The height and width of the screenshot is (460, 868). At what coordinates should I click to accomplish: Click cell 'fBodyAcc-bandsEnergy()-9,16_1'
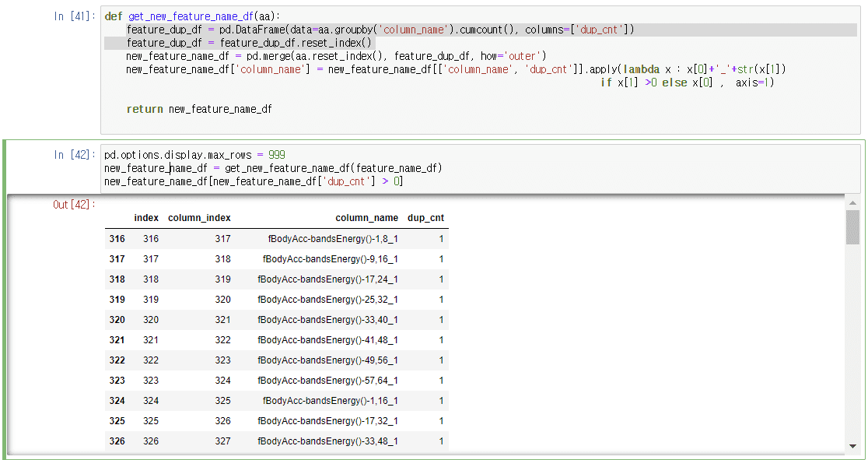click(x=330, y=259)
